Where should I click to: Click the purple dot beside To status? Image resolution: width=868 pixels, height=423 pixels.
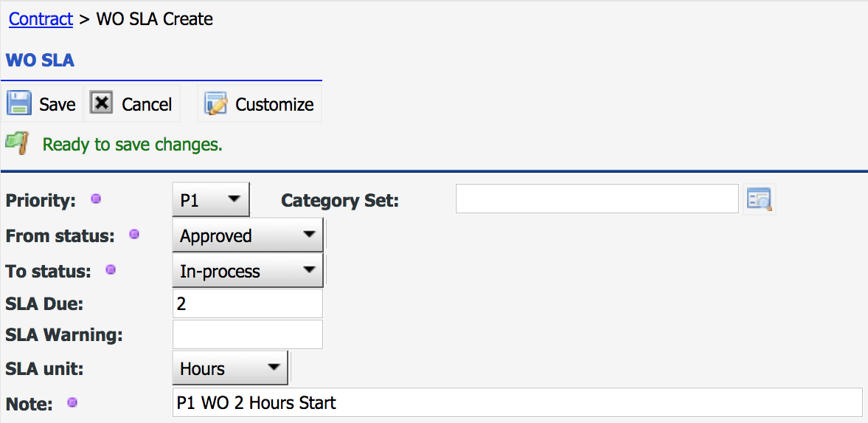[x=111, y=270]
